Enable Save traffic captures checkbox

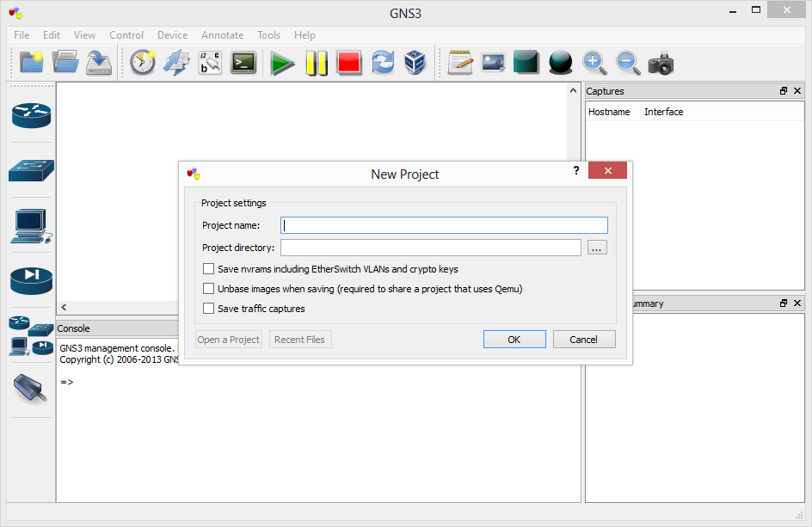pos(208,308)
